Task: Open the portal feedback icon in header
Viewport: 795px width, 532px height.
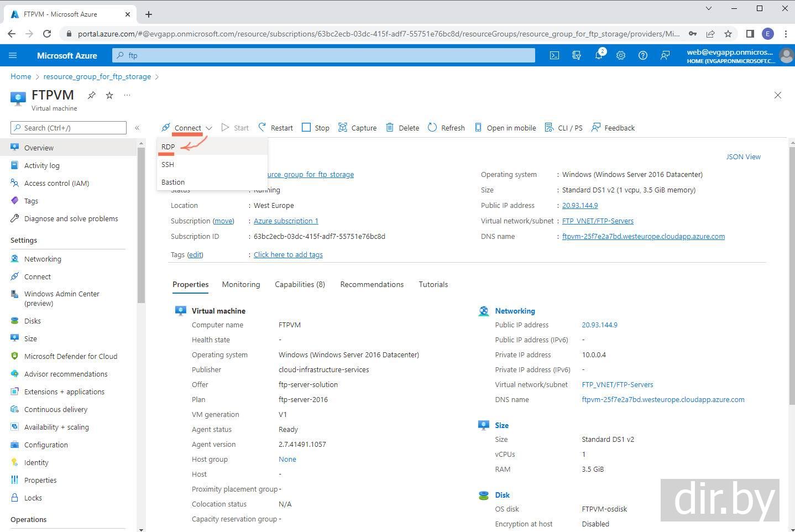Action: pos(665,55)
